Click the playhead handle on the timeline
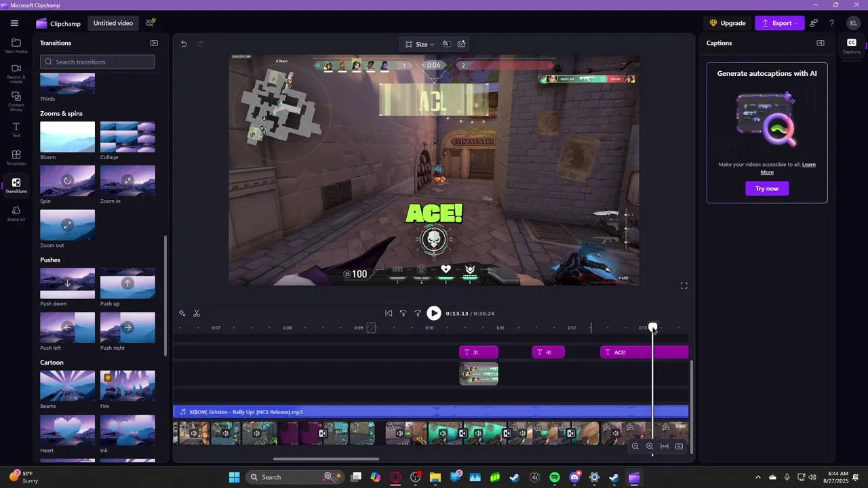The image size is (868, 488). (652, 327)
